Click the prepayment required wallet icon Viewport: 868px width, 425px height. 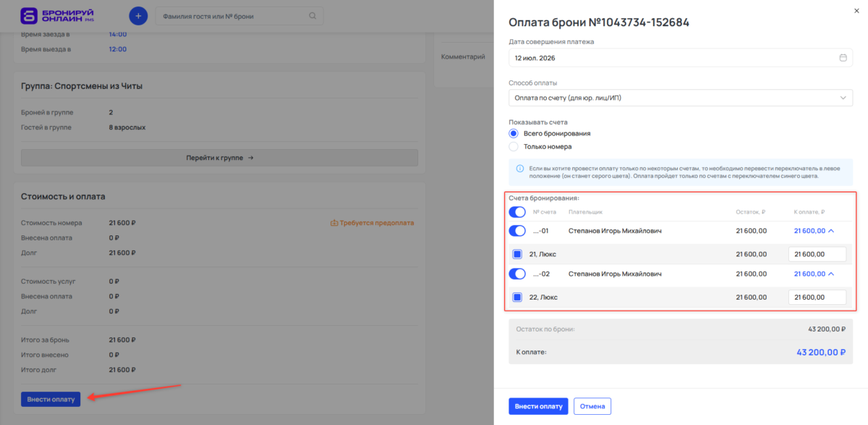click(x=333, y=223)
